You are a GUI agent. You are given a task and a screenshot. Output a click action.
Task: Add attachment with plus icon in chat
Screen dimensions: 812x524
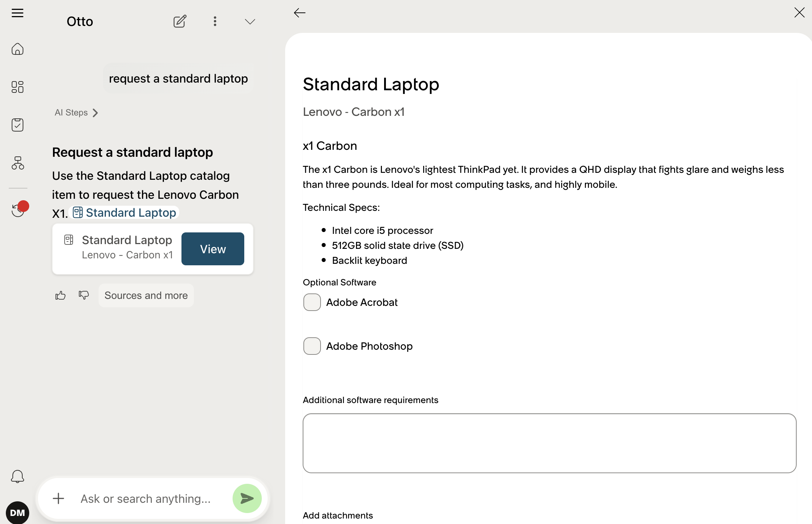pyautogui.click(x=58, y=498)
